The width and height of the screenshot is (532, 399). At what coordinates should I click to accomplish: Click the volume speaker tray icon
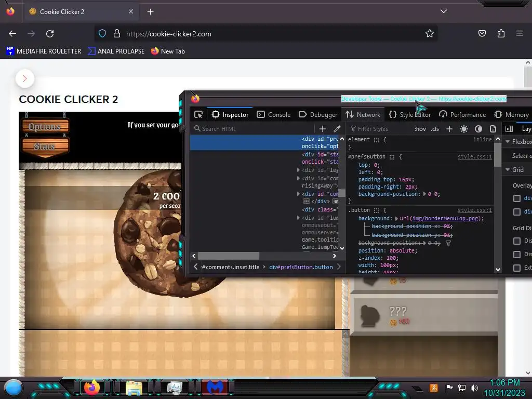click(x=474, y=388)
